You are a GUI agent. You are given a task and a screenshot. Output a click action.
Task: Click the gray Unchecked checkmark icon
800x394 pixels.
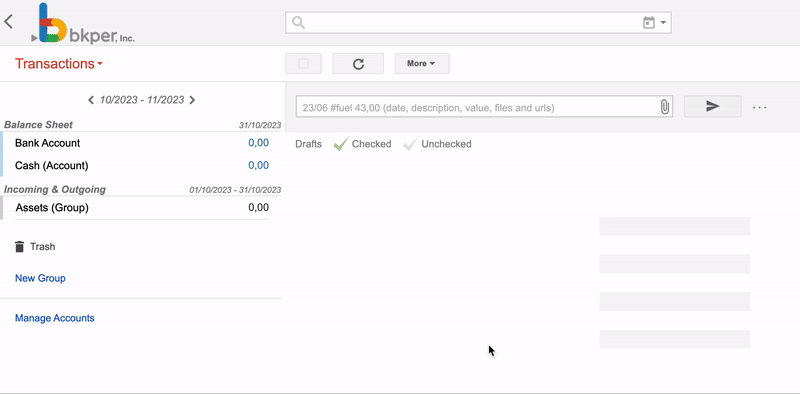[x=410, y=144]
